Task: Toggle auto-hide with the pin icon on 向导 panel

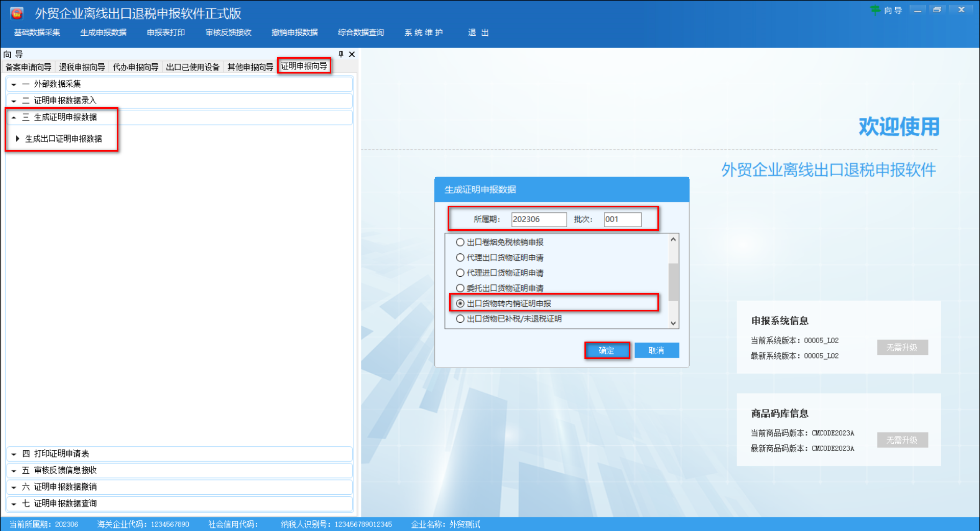Action: 341,54
